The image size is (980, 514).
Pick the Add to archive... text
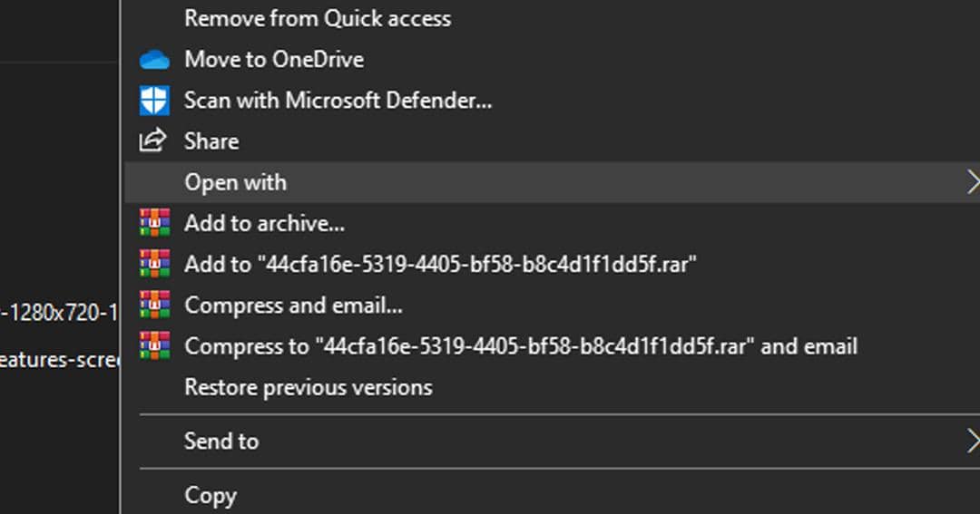tap(264, 223)
